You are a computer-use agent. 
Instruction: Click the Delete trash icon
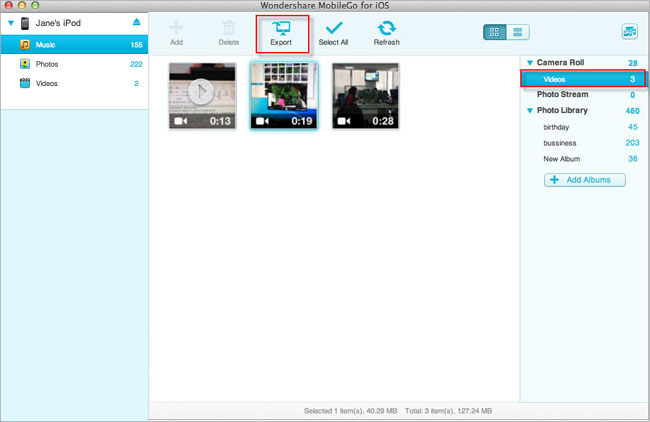(x=229, y=28)
